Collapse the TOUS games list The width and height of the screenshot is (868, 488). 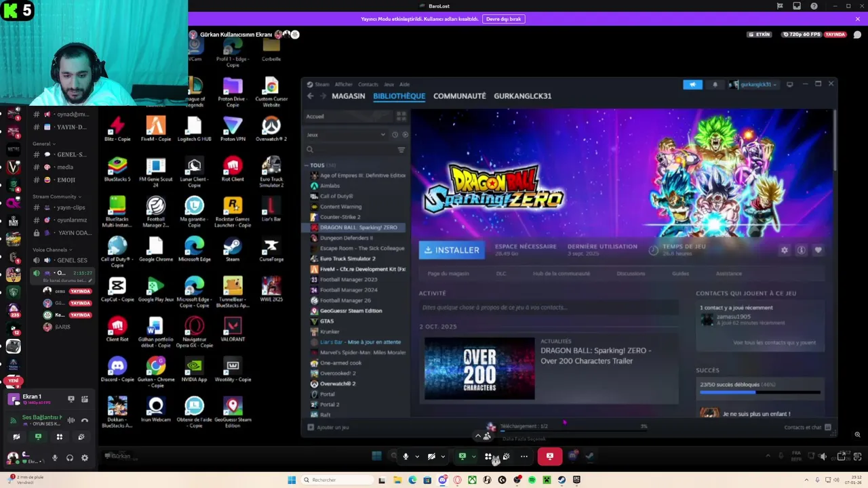307,165
